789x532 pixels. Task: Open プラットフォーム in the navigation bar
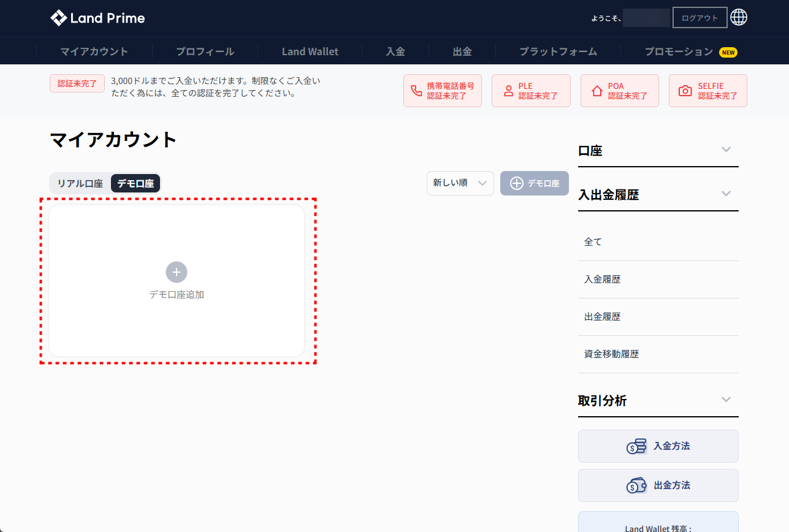[558, 51]
